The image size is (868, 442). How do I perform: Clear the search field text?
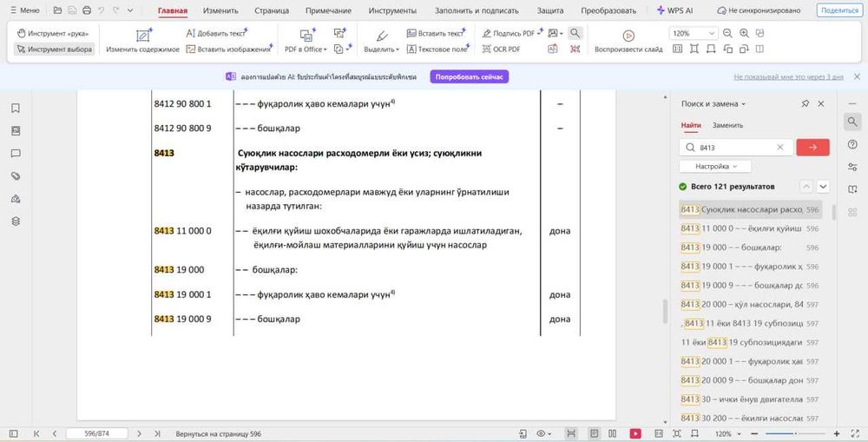point(780,148)
